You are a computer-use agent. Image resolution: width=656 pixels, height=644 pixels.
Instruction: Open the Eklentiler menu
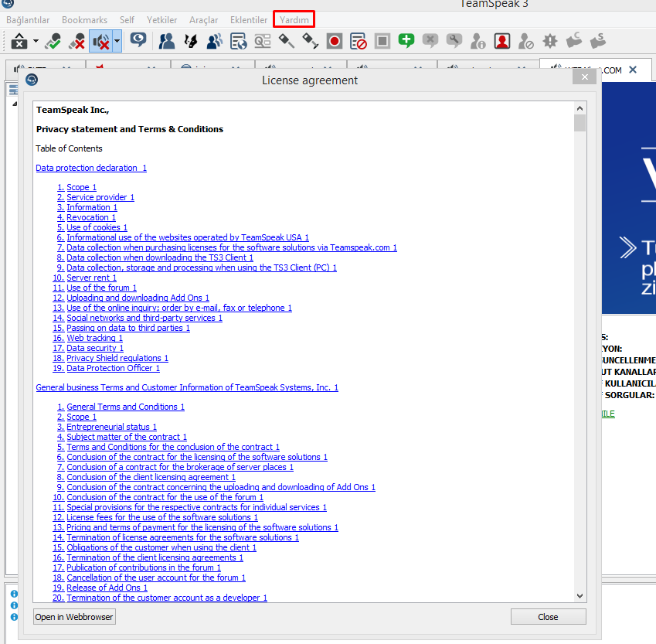pos(249,19)
